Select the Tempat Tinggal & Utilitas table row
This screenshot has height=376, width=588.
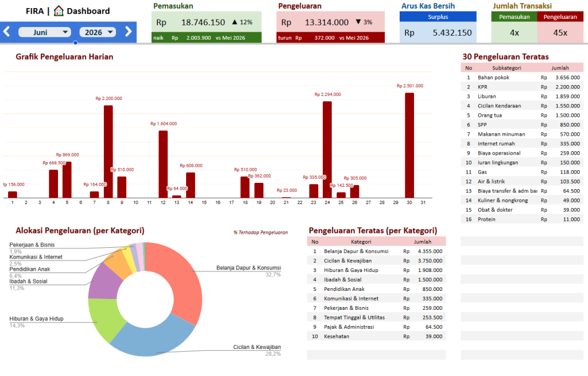(x=377, y=317)
